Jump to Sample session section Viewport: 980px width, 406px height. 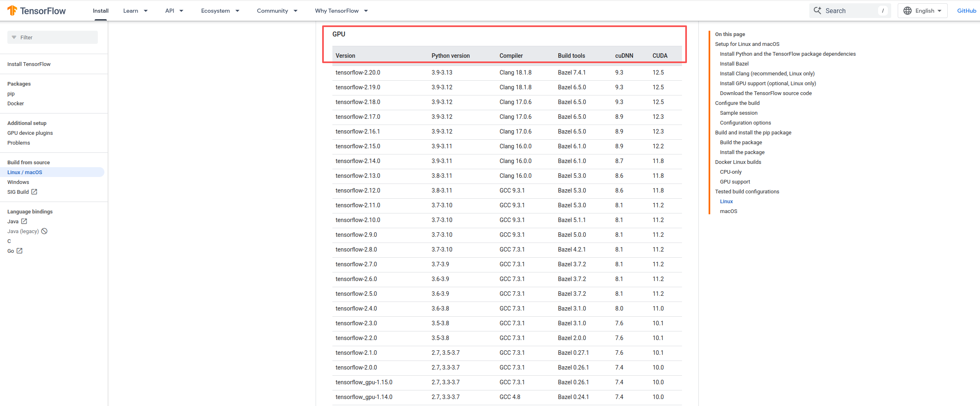click(738, 113)
